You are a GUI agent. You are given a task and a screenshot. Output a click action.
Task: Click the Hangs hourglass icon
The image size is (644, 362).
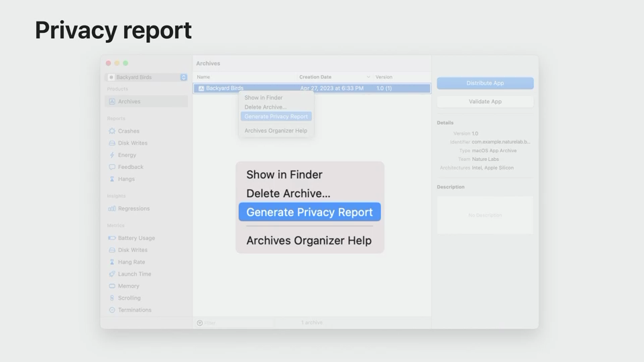pos(112,179)
